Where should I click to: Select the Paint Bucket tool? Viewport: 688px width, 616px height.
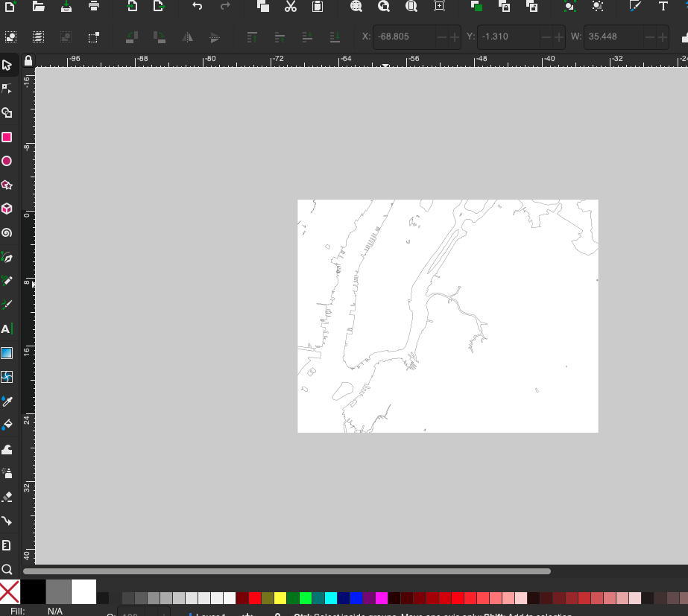(7, 425)
